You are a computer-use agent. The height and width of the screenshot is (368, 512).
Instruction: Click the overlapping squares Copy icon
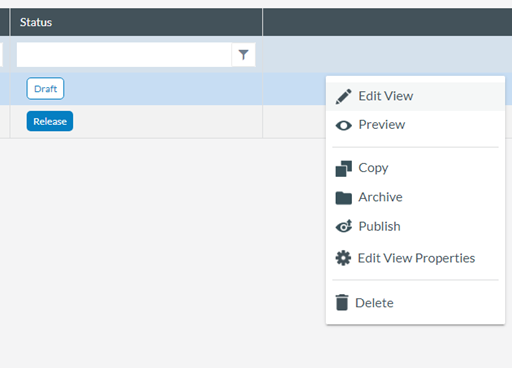[343, 168]
